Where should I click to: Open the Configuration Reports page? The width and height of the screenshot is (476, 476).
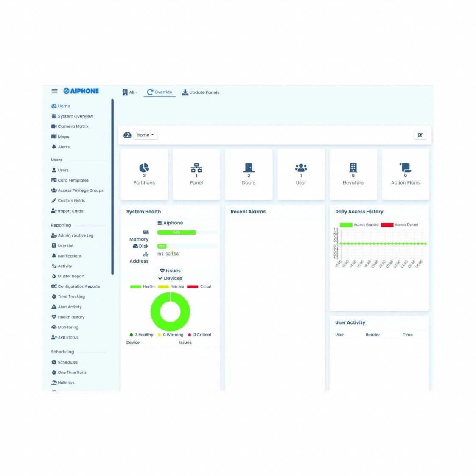tap(78, 286)
